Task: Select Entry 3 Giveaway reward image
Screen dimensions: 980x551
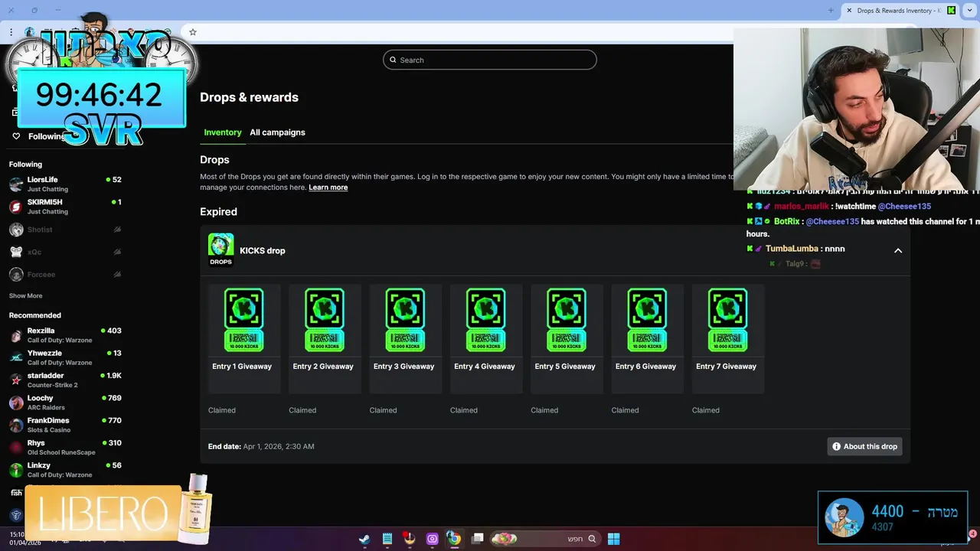Action: [405, 320]
